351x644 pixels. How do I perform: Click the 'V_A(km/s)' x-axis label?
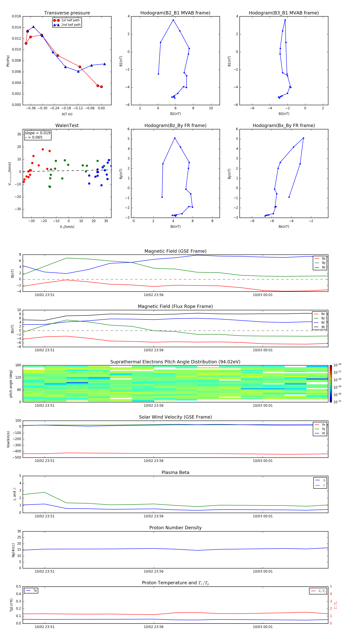(x=67, y=227)
